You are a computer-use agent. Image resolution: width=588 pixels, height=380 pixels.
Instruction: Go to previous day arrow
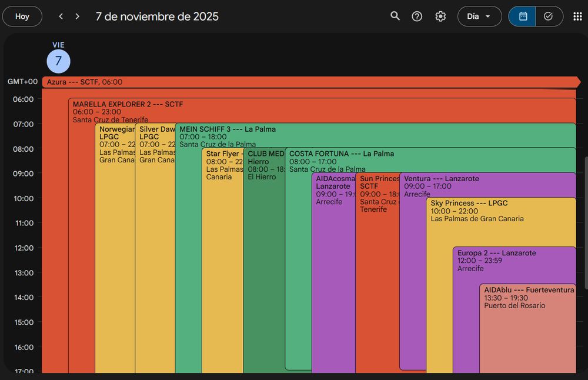click(x=61, y=16)
